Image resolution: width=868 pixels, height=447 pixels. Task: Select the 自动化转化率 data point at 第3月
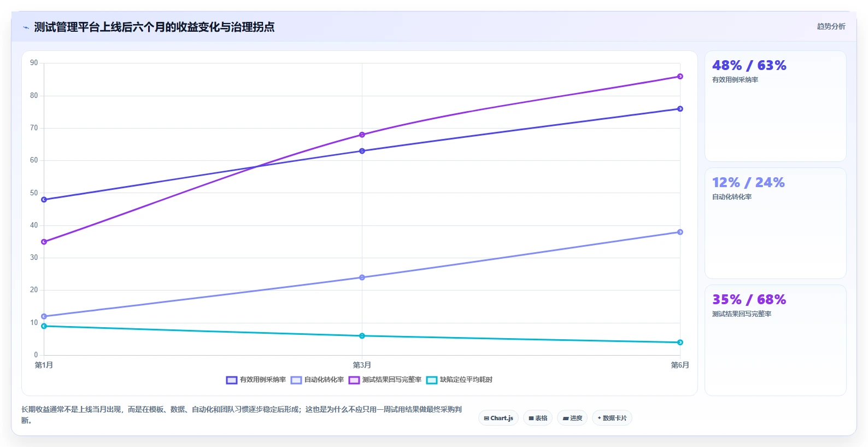[362, 277]
